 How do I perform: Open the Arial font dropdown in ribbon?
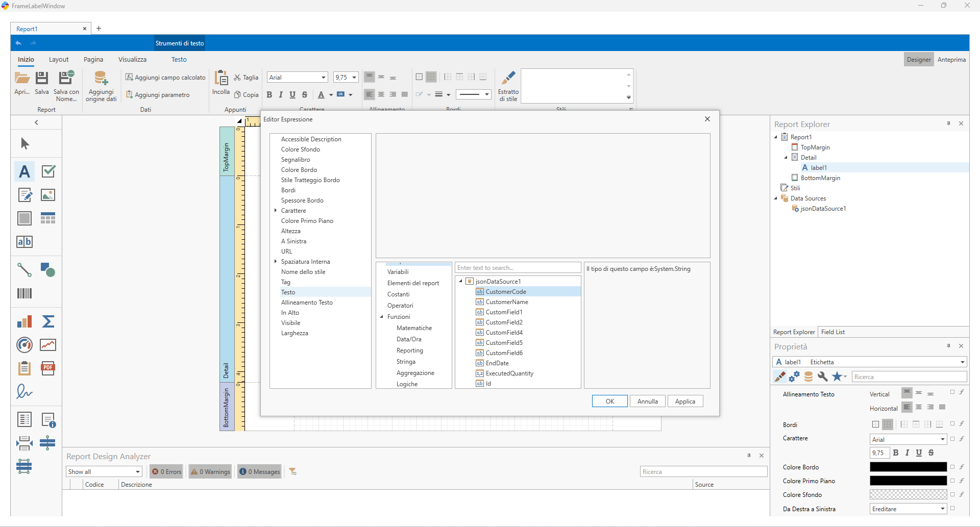pos(324,78)
